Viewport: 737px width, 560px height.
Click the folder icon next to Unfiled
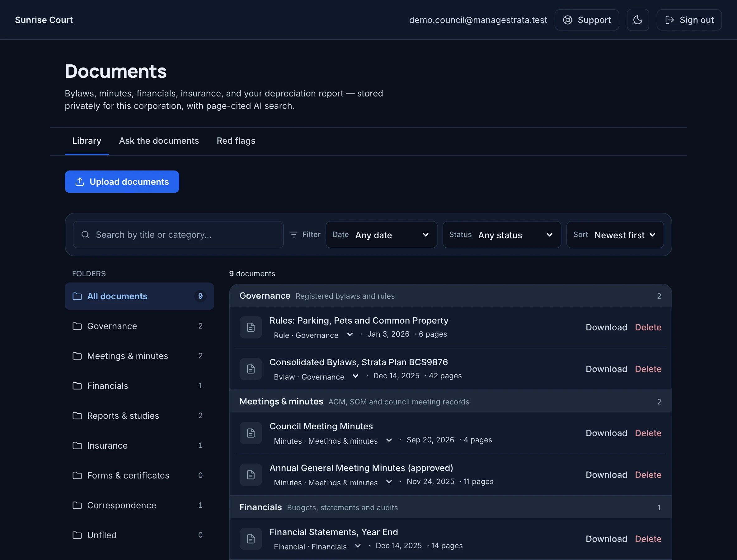(77, 535)
